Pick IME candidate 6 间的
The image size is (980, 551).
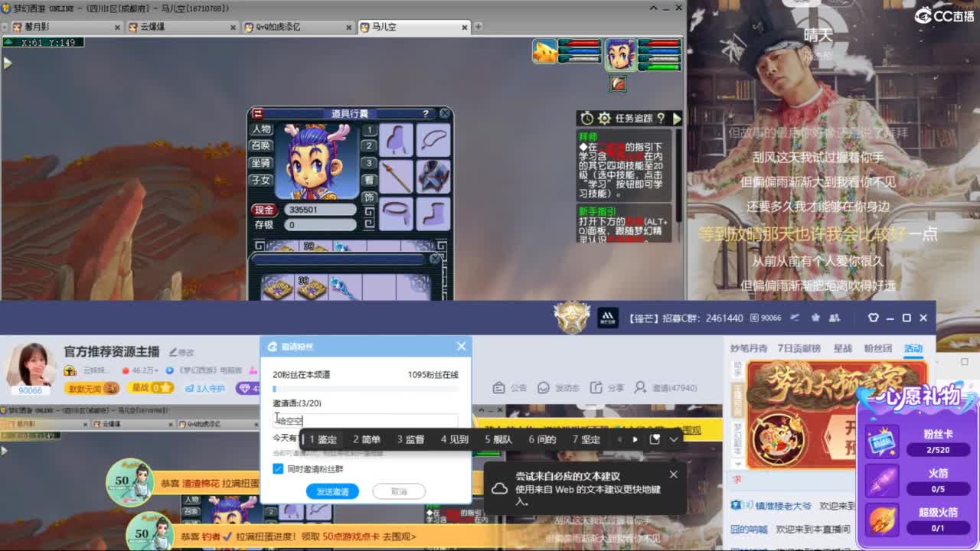tap(542, 439)
